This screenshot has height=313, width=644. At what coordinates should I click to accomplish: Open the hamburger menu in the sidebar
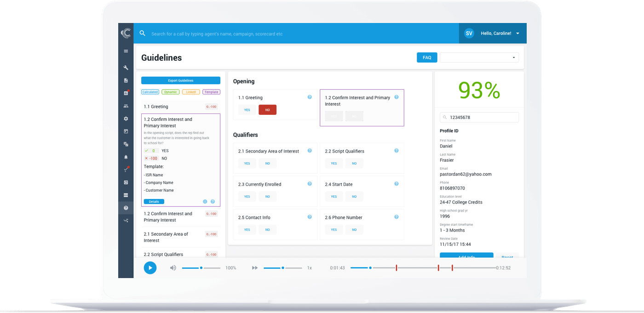click(x=126, y=51)
